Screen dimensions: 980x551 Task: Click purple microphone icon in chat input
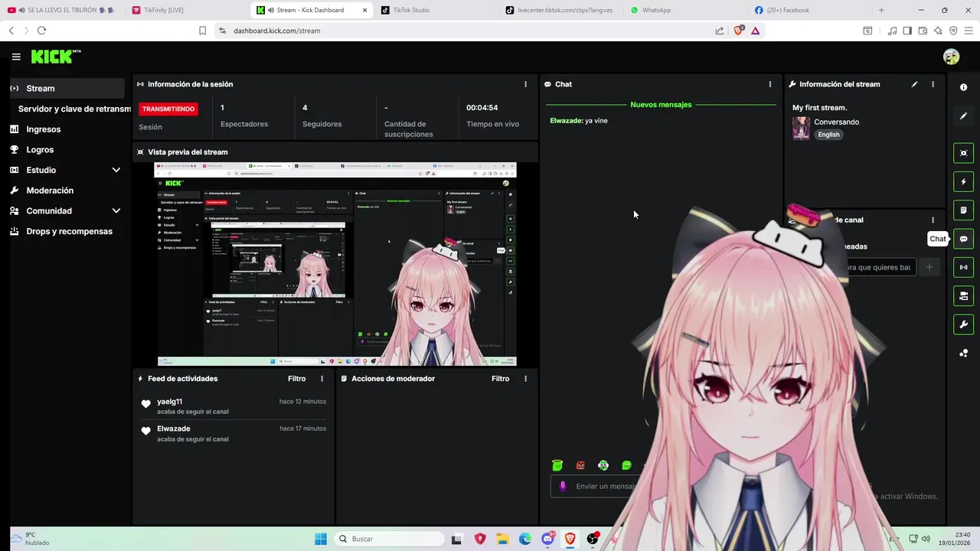tap(563, 486)
